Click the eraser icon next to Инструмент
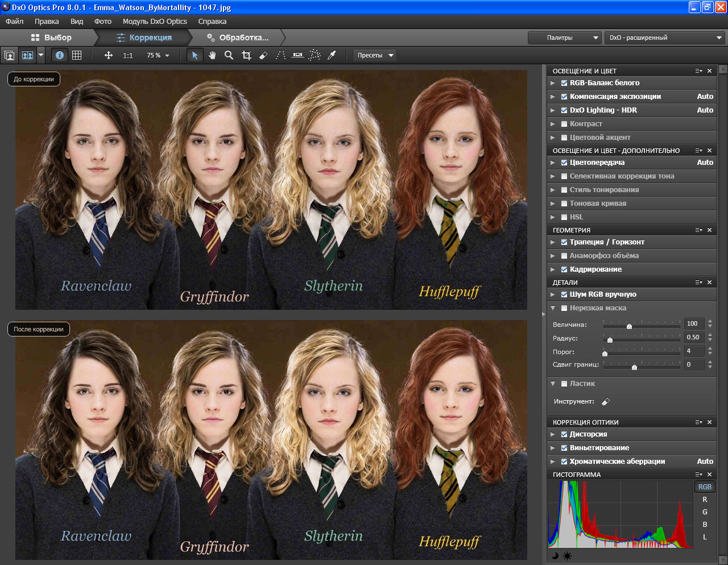 [606, 401]
